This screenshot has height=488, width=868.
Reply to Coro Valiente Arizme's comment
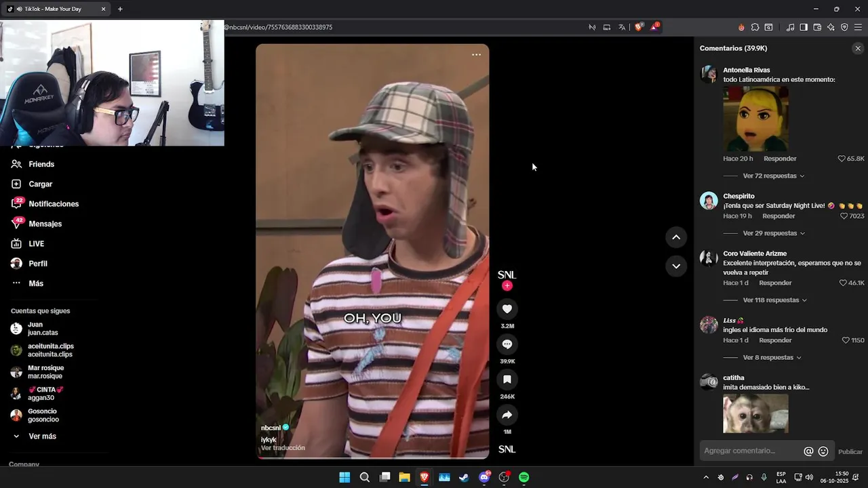tap(775, 283)
